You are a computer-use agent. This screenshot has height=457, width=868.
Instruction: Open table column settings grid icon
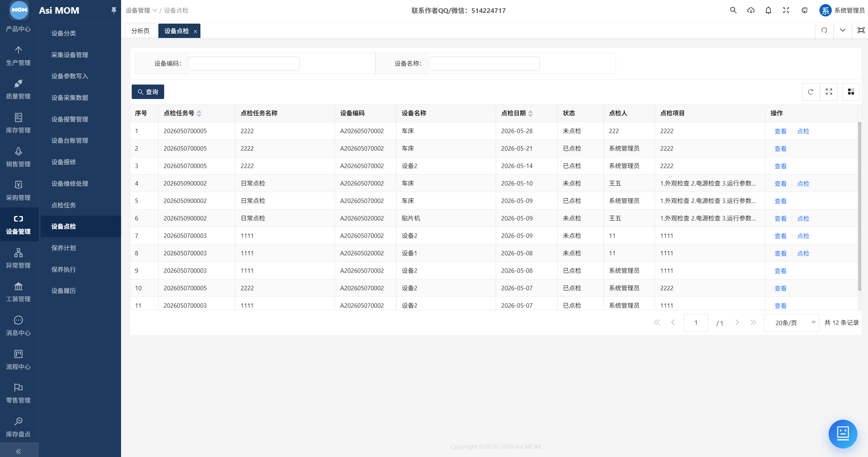(x=851, y=92)
